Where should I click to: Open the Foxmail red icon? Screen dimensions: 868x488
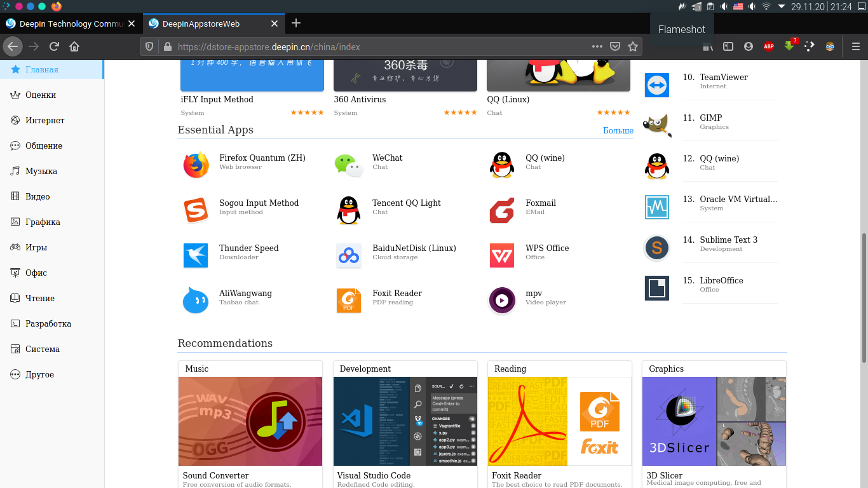[x=502, y=210]
